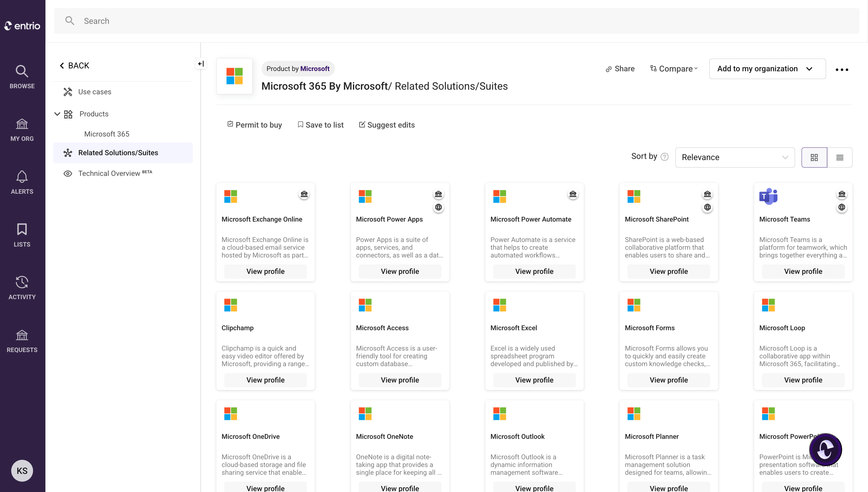This screenshot has height=492, width=868.
Task: Open the Relevance sort dropdown
Action: tap(735, 157)
